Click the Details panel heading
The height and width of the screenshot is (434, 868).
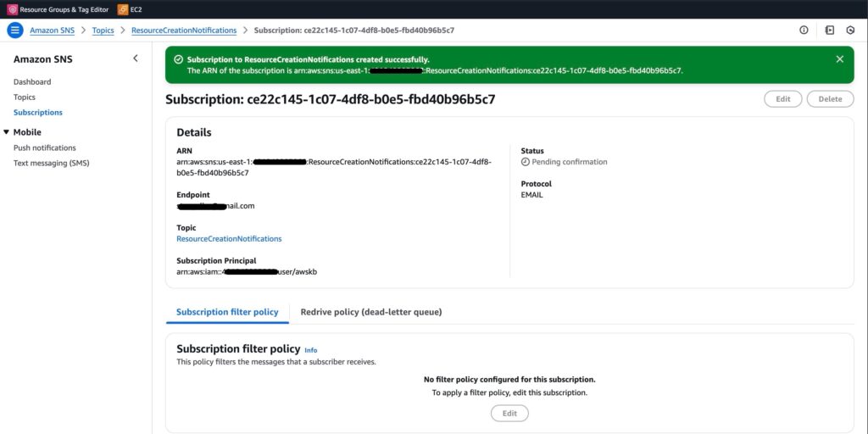pyautogui.click(x=194, y=133)
